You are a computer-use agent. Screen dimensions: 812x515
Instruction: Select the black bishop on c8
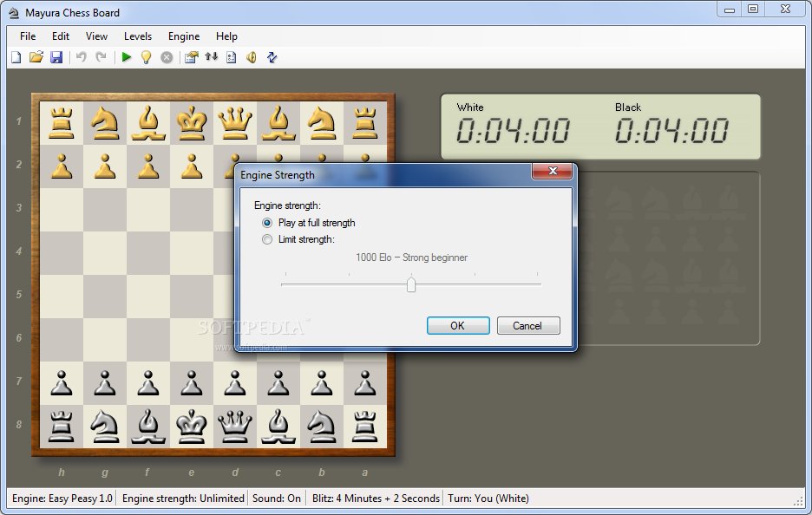point(278,427)
